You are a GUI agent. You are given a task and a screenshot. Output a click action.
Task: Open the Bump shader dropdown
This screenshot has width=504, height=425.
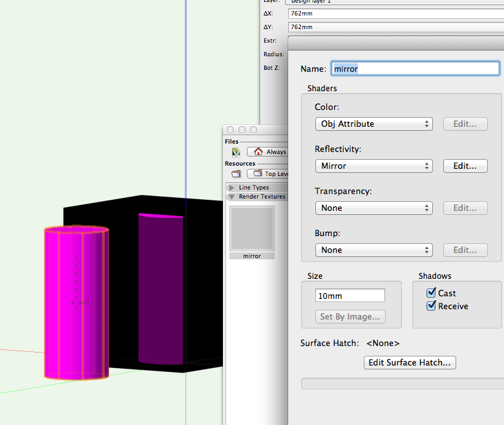coord(373,250)
